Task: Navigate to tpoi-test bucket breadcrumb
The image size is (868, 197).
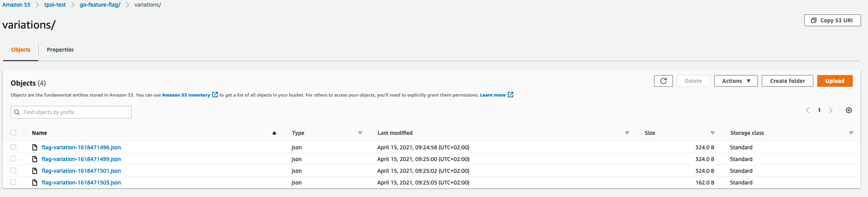Action: pos(55,5)
